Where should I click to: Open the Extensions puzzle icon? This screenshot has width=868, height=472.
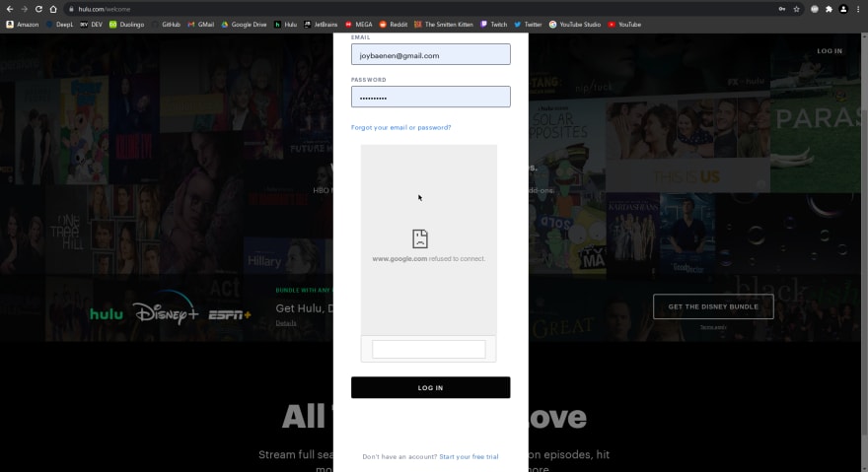point(829,9)
